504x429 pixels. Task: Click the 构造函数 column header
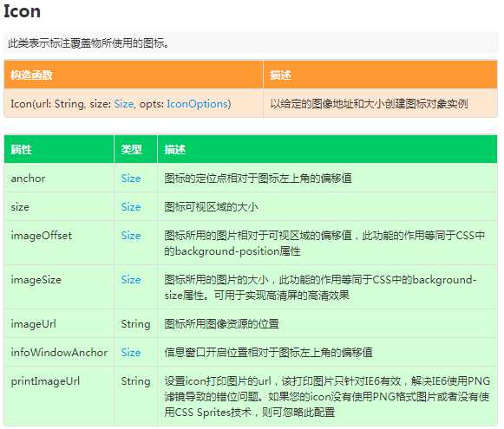pyautogui.click(x=31, y=75)
